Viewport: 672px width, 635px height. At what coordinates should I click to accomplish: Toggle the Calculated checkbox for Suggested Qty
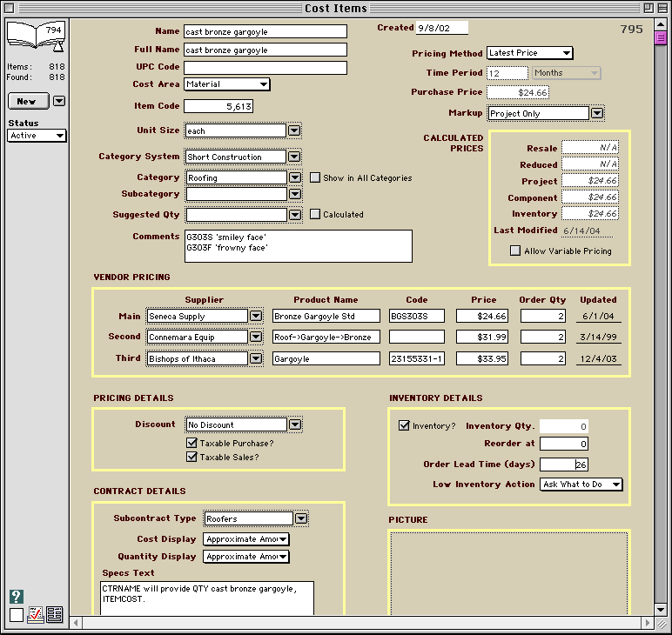coord(315,214)
